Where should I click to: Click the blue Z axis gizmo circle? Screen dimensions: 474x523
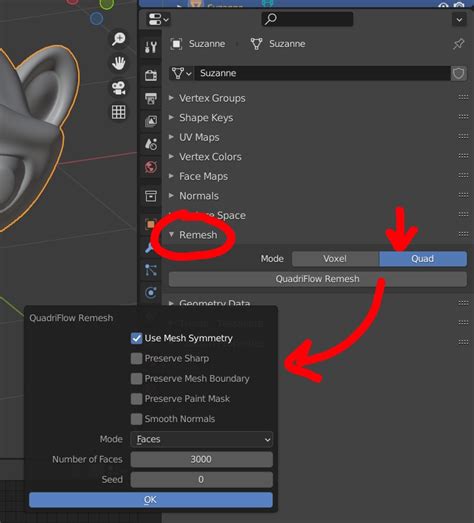[97, 19]
